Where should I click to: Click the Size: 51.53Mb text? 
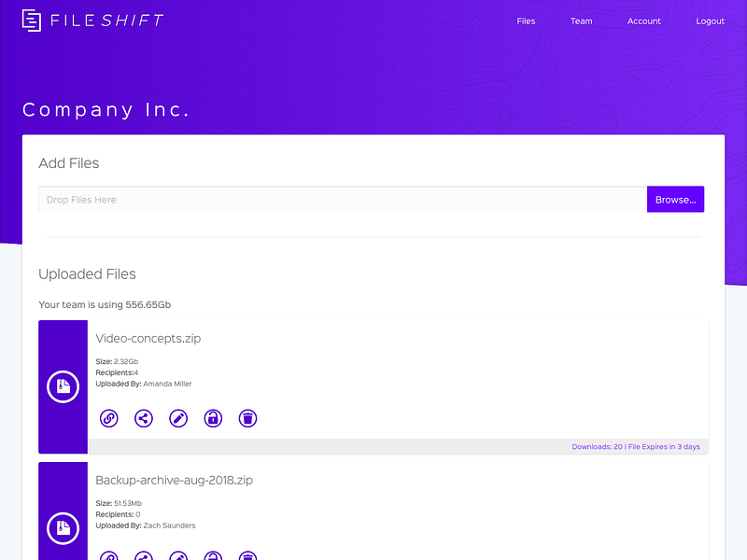[x=119, y=503]
